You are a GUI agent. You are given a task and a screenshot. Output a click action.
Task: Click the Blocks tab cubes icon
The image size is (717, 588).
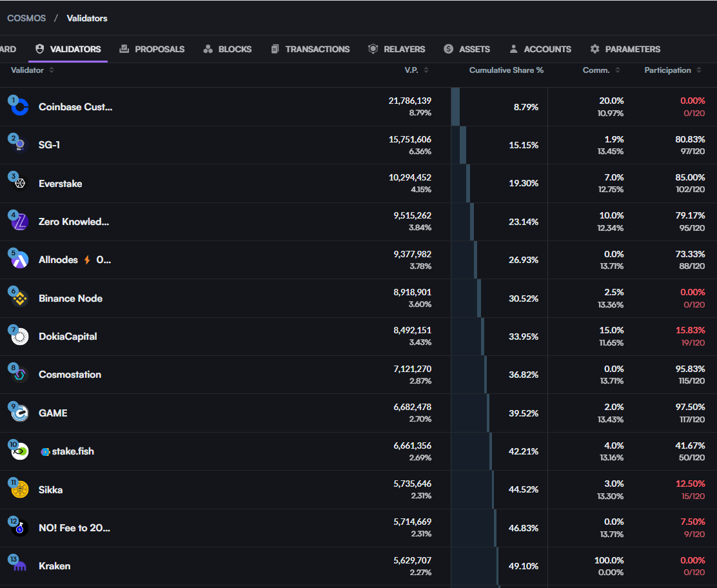click(208, 49)
